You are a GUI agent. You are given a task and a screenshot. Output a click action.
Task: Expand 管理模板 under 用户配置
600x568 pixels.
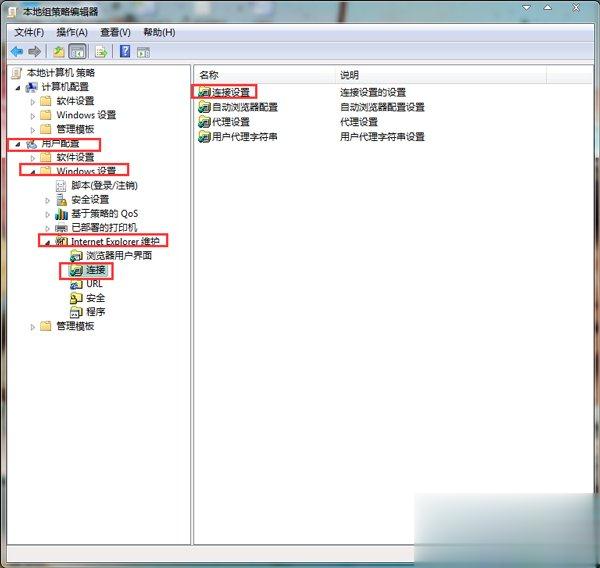[33, 327]
